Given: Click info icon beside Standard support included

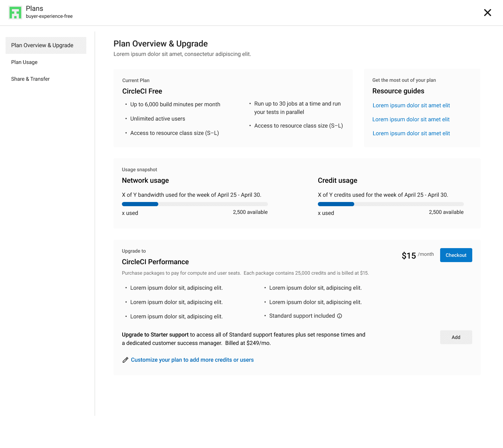Looking at the screenshot, I should click(340, 316).
